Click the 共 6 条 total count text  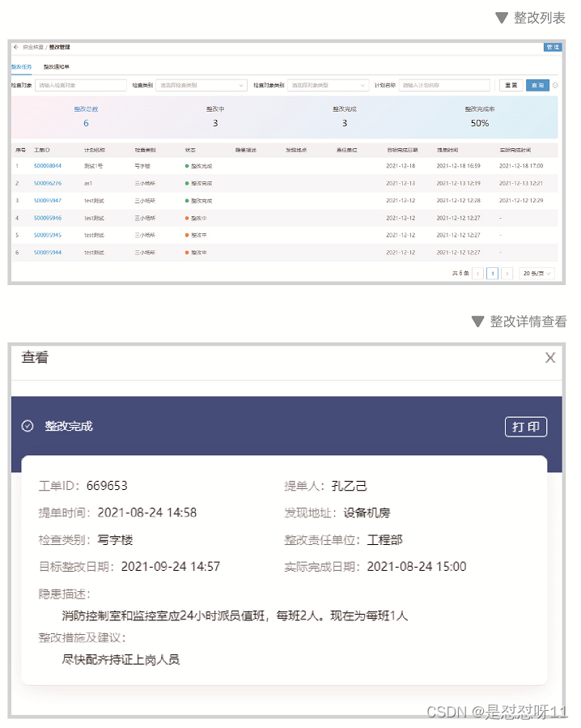tap(460, 274)
